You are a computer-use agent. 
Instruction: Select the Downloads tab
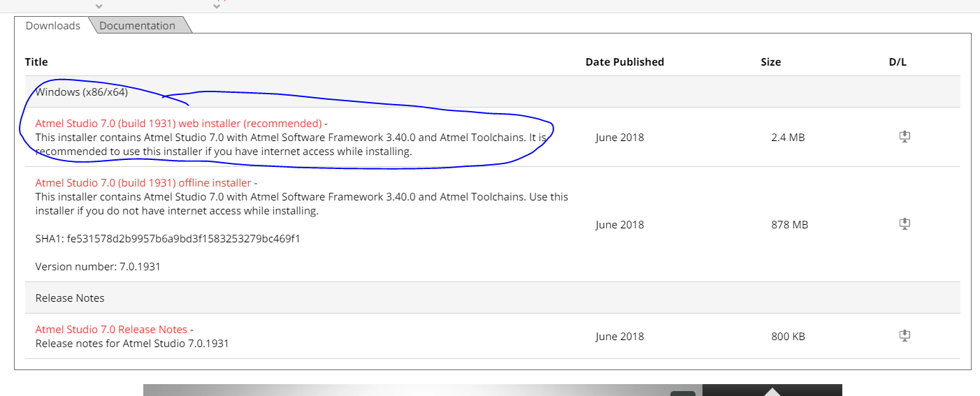53,26
